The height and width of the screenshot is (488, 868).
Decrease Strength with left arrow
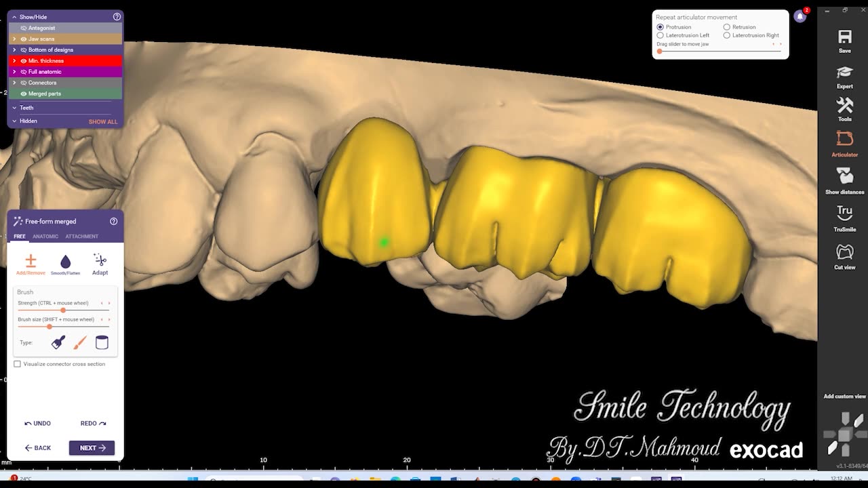(102, 303)
